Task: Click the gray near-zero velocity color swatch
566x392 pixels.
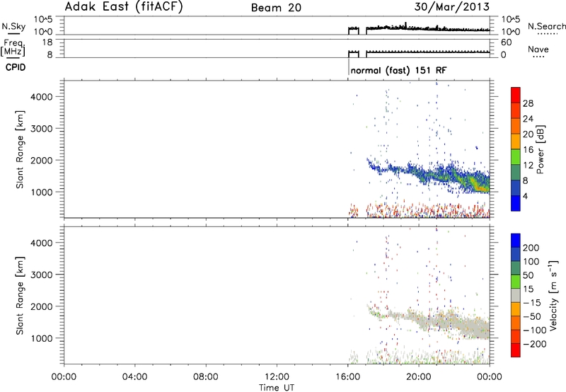Action: click(516, 295)
